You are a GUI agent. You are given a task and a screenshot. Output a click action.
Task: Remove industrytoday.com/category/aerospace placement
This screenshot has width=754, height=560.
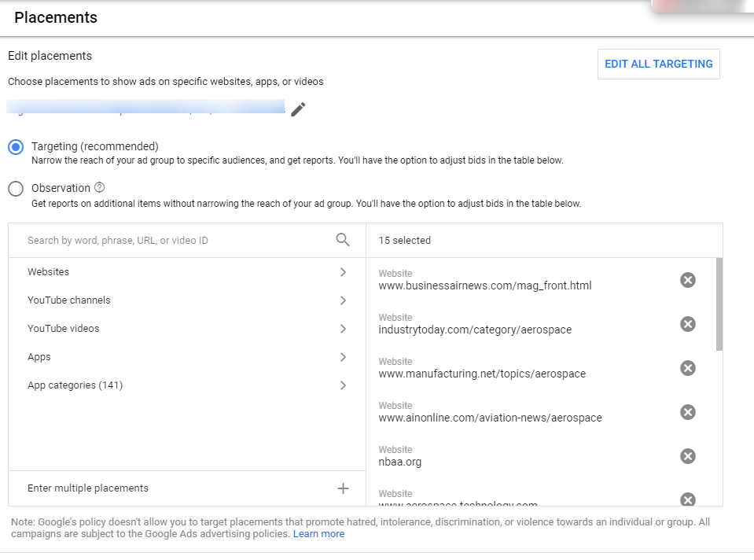click(688, 324)
